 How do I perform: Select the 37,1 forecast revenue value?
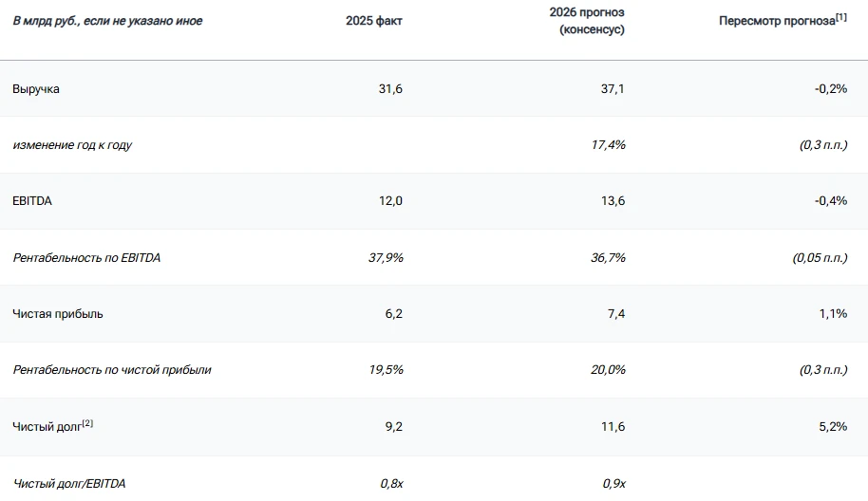pyautogui.click(x=613, y=89)
